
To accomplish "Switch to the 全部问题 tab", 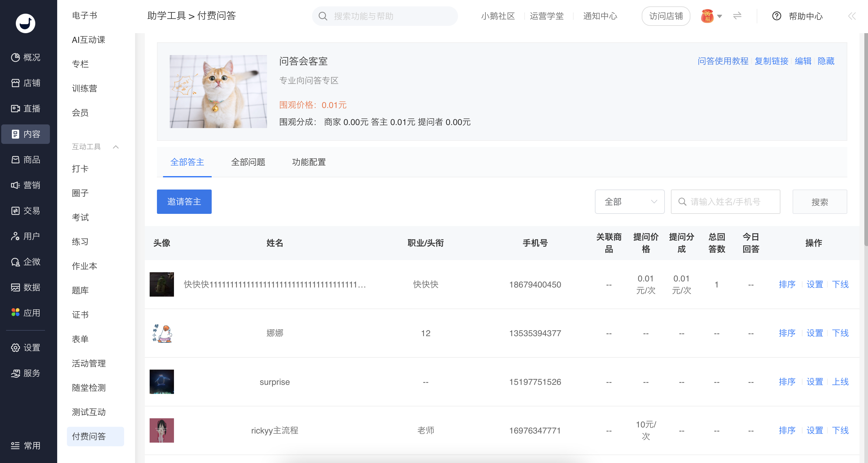I will [248, 162].
